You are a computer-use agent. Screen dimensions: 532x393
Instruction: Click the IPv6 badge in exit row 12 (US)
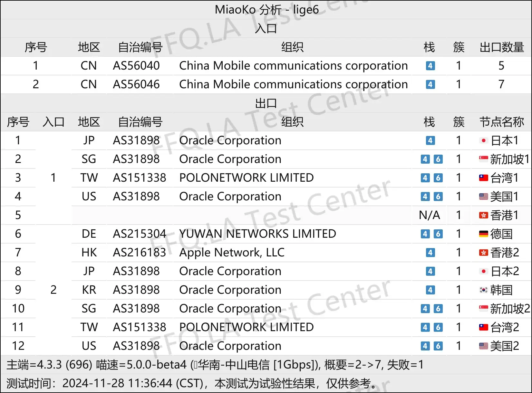pos(438,346)
